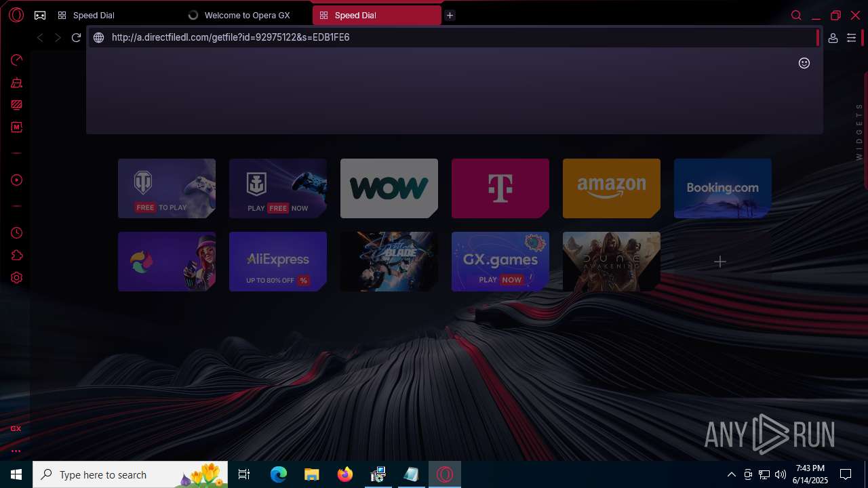Viewport: 868px width, 488px height.
Task: Expand the Widgets side panel
Action: coord(859,131)
